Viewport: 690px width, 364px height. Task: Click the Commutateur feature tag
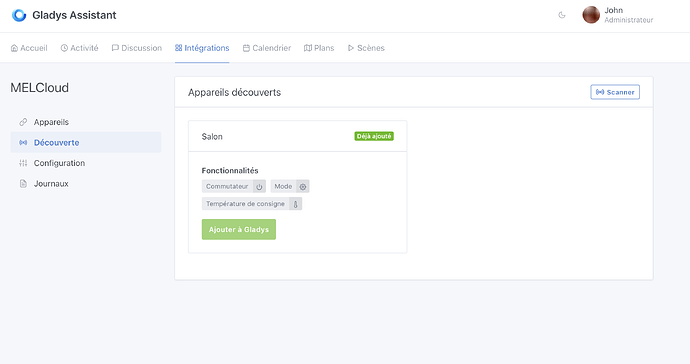[234, 187]
